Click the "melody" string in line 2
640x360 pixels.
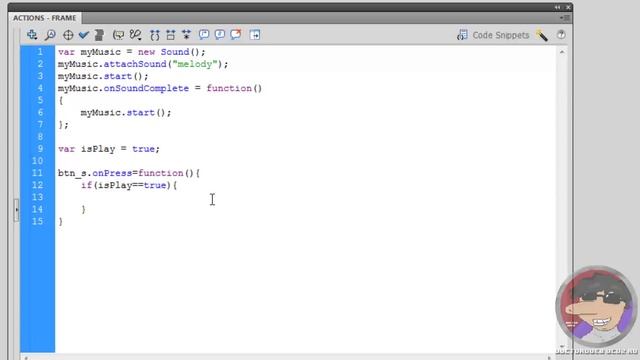[x=195, y=64]
